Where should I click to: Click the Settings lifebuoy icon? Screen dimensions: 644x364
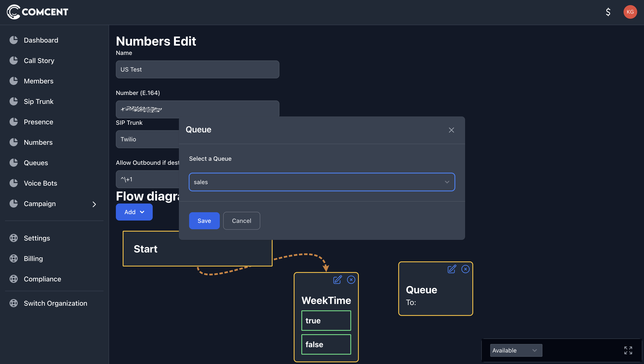[x=13, y=238]
